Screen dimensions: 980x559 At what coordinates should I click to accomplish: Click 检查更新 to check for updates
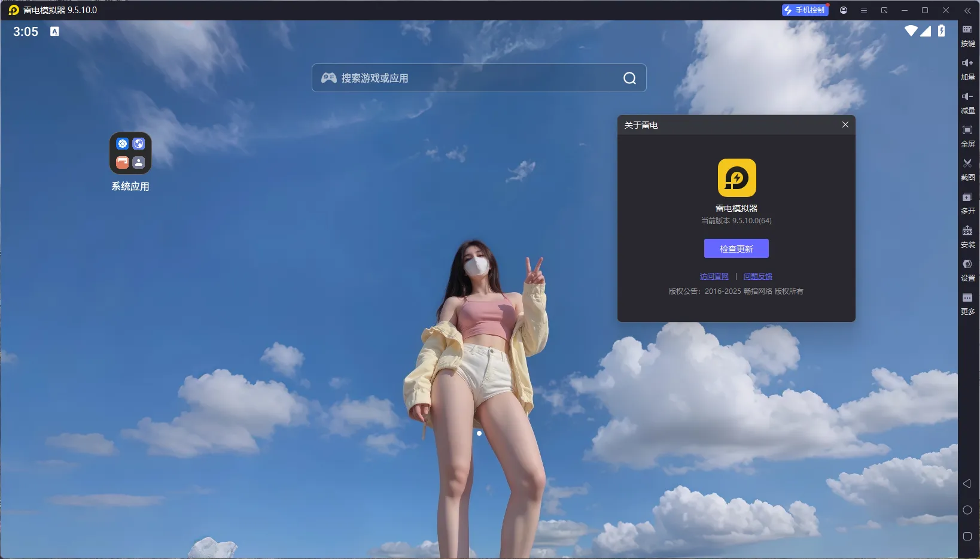(736, 248)
